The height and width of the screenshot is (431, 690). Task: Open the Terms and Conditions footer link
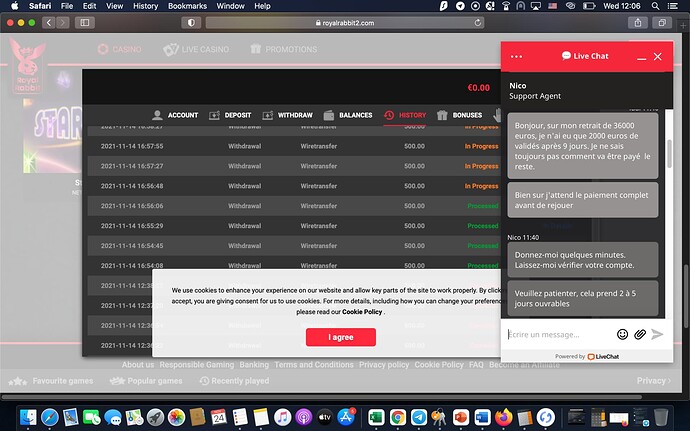pyautogui.click(x=314, y=365)
